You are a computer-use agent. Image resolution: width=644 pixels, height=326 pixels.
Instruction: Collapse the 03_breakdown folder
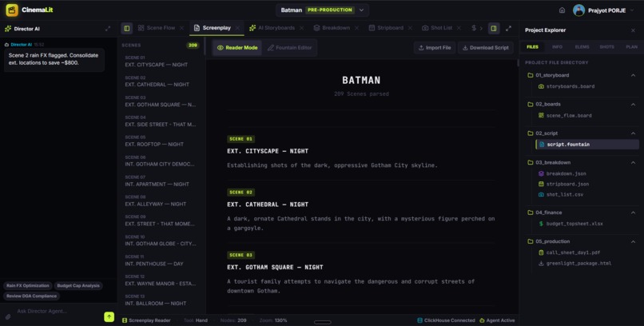pyautogui.click(x=633, y=162)
